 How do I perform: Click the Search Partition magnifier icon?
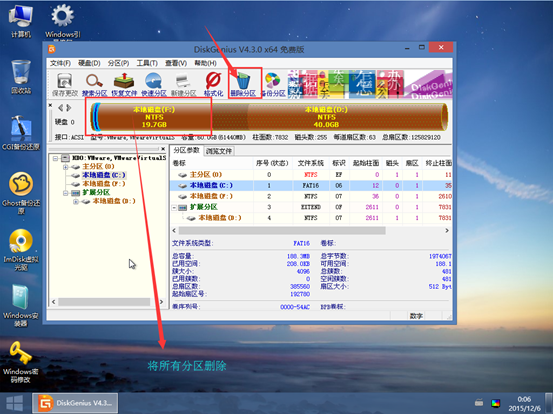pyautogui.click(x=95, y=84)
